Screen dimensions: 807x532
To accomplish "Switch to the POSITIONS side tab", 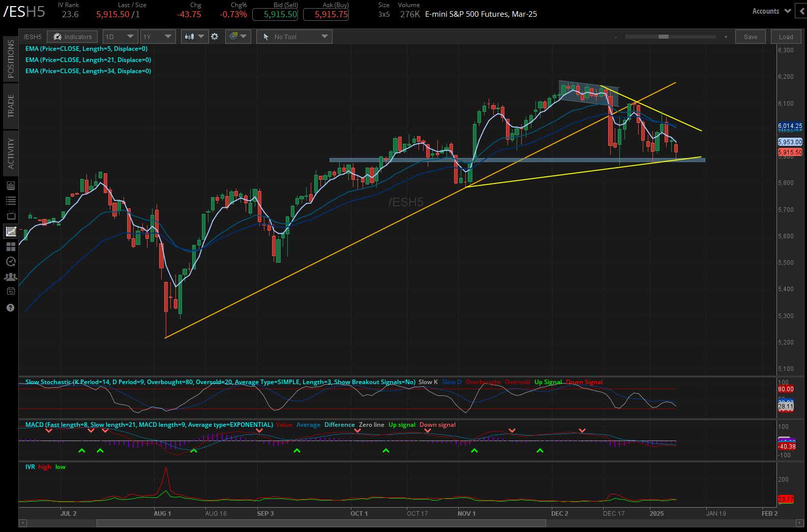I will 11,58.
